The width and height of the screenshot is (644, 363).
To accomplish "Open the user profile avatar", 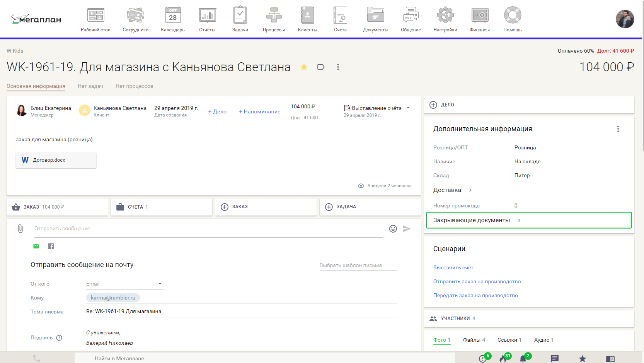I will pos(625,19).
